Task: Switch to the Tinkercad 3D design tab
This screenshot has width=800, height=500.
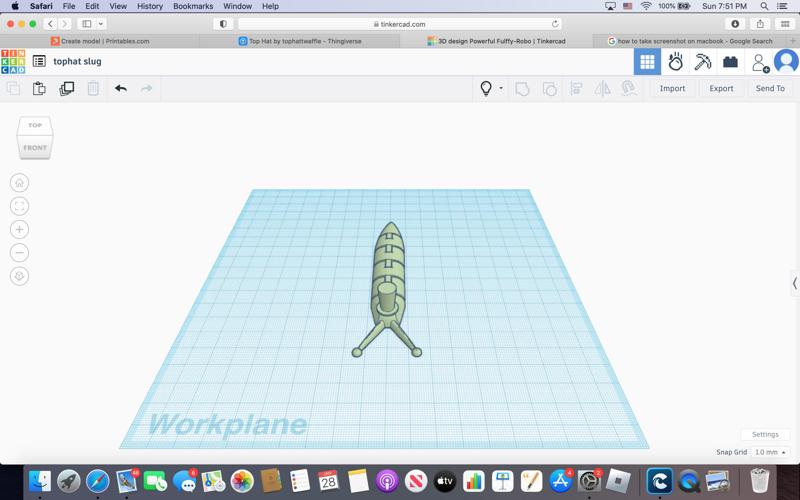Action: [496, 41]
